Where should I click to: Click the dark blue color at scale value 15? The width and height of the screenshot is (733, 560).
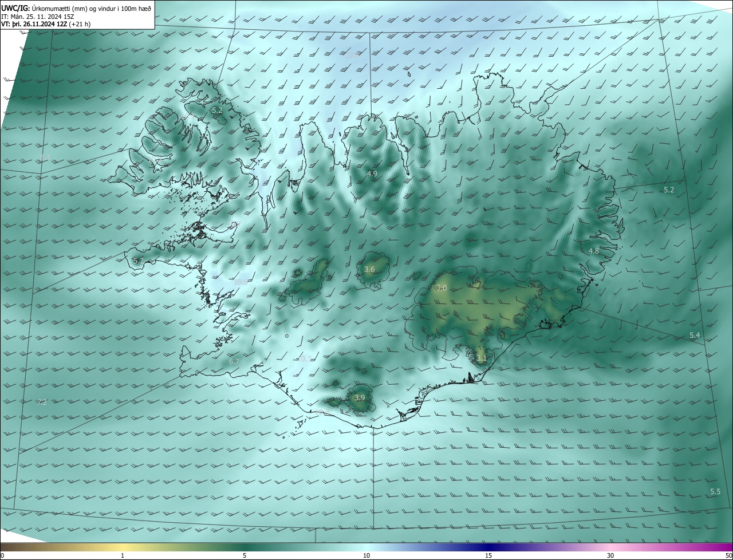[x=488, y=547]
